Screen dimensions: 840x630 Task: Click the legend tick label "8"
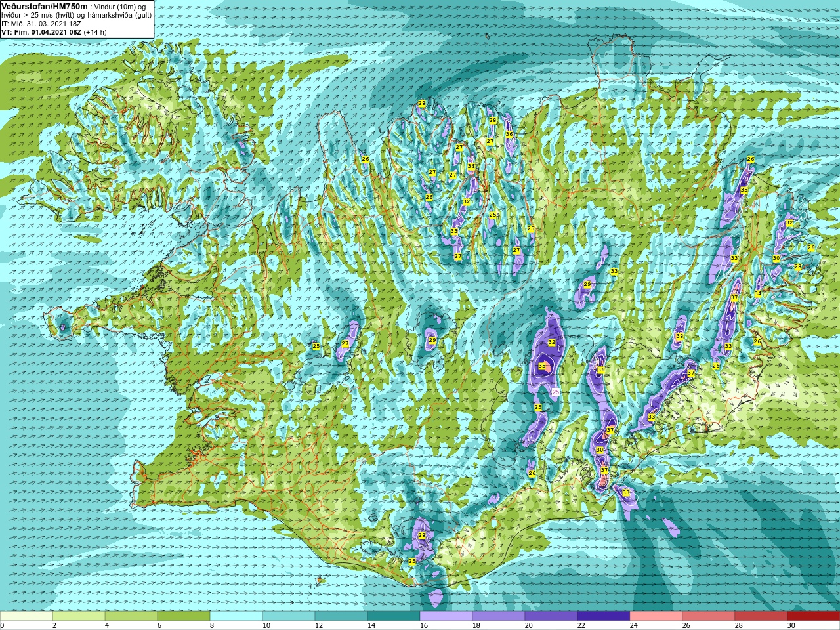click(212, 626)
